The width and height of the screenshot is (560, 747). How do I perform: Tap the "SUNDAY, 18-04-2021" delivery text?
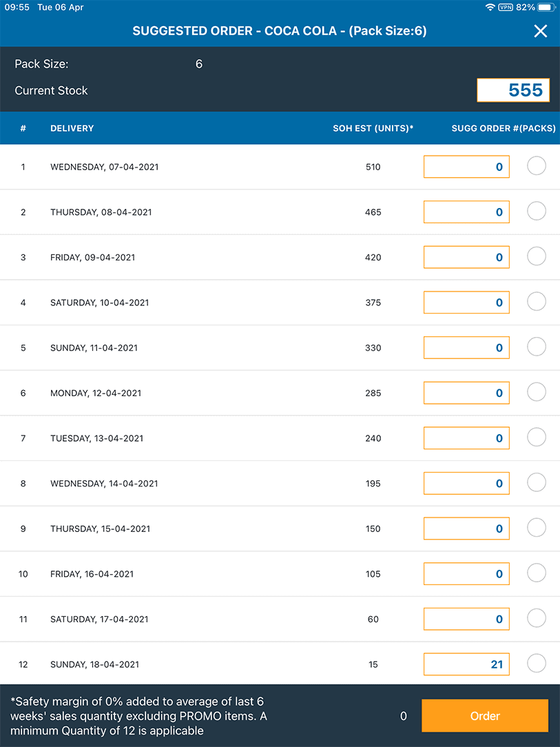coord(94,664)
